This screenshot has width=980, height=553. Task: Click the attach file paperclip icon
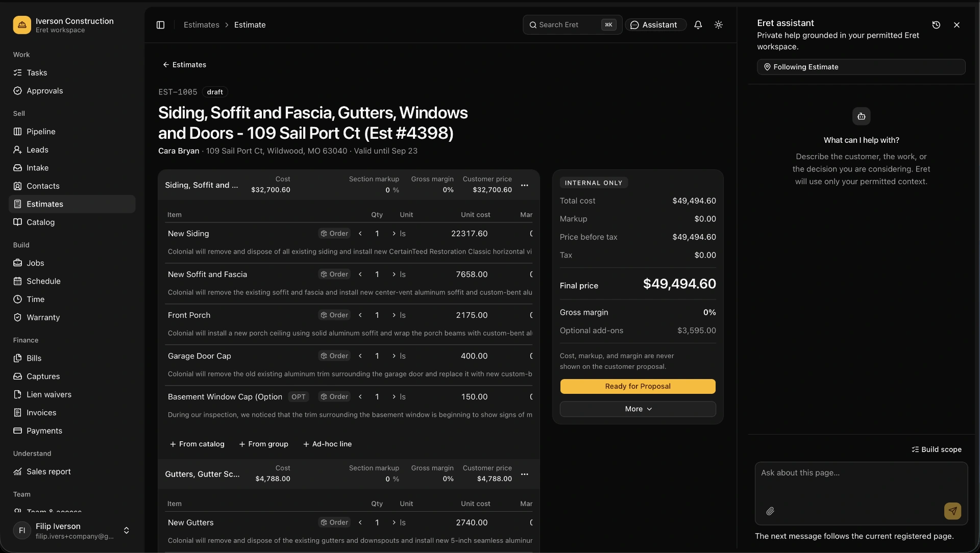[x=770, y=511]
